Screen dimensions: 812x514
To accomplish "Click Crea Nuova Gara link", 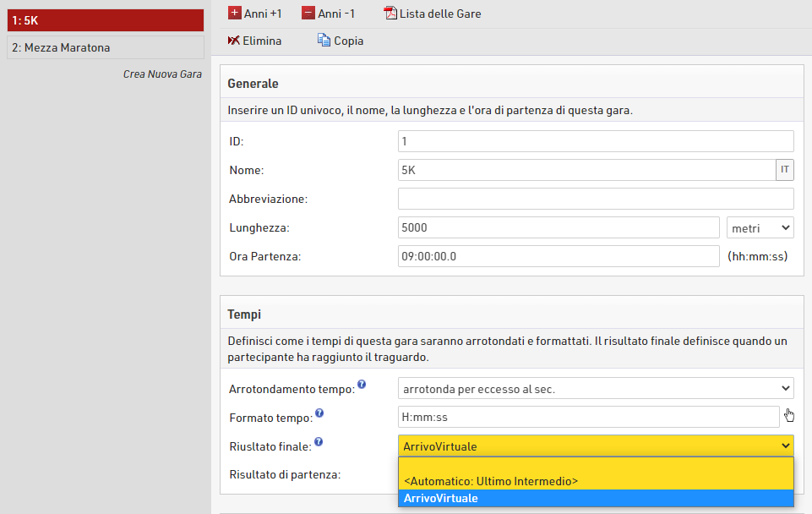I will point(162,74).
